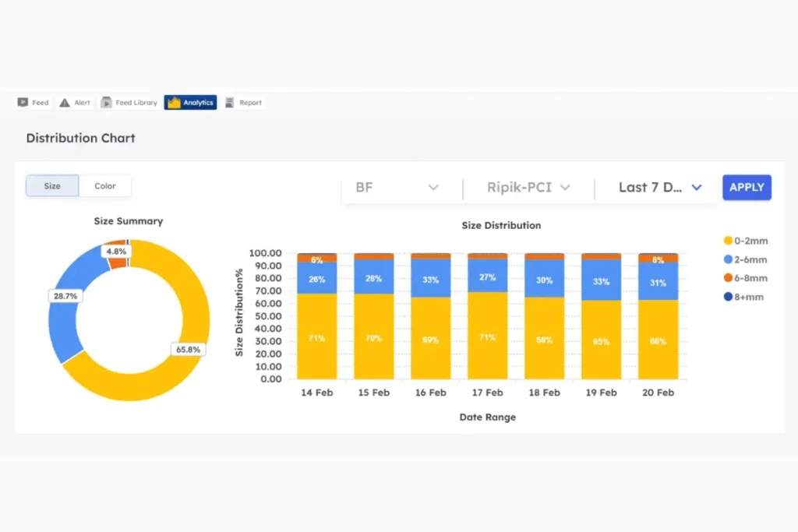798x532 pixels.
Task: Click the Feed Library icon
Action: [107, 103]
